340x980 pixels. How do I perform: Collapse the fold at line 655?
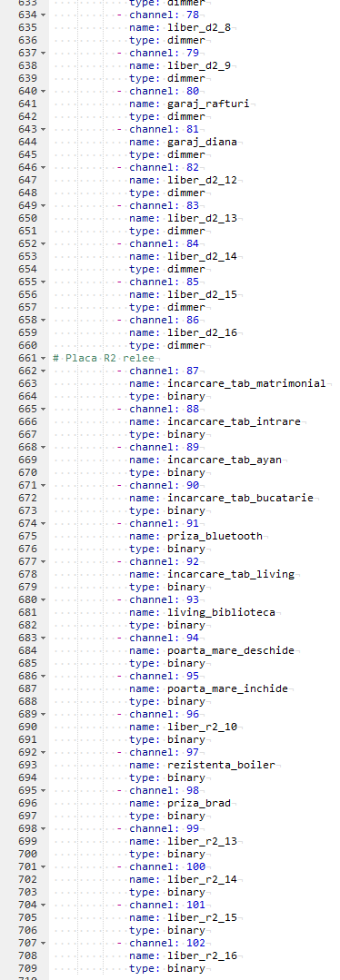pyautogui.click(x=44, y=282)
